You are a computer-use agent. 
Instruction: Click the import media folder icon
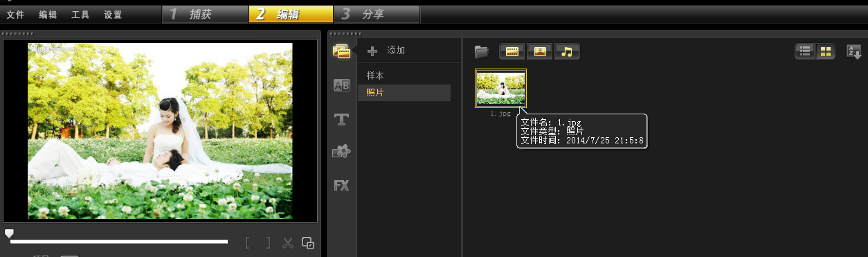482,51
